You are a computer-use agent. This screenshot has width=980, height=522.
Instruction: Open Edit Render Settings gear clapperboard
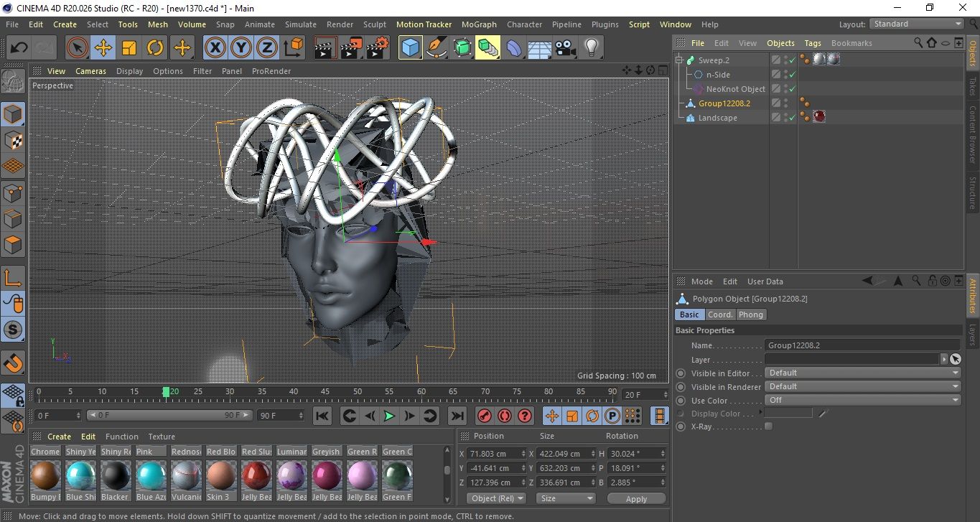pos(378,48)
